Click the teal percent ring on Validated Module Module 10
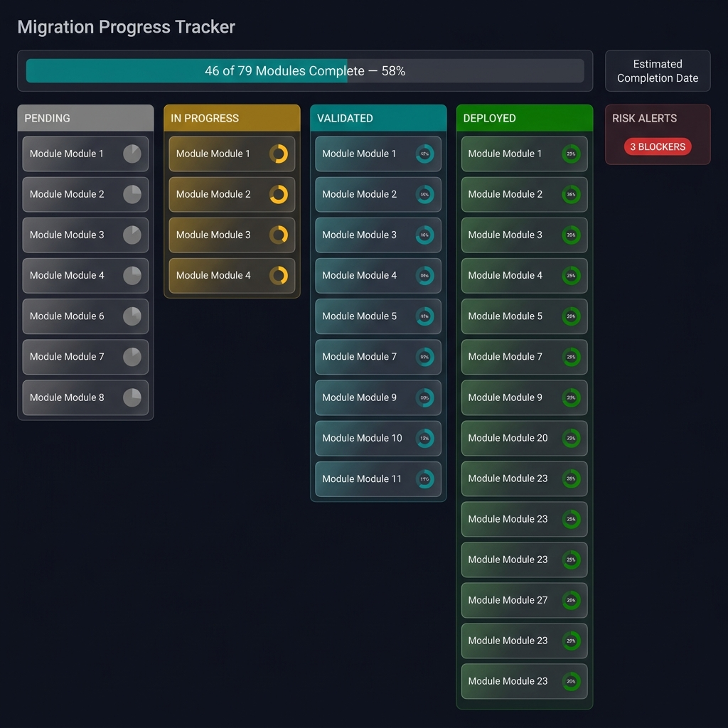728x728 pixels. [425, 438]
